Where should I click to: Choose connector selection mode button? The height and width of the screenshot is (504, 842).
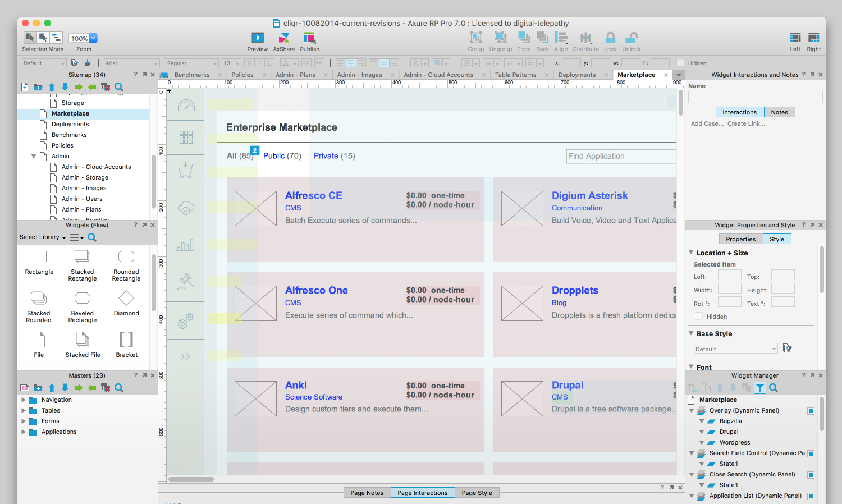coord(56,38)
